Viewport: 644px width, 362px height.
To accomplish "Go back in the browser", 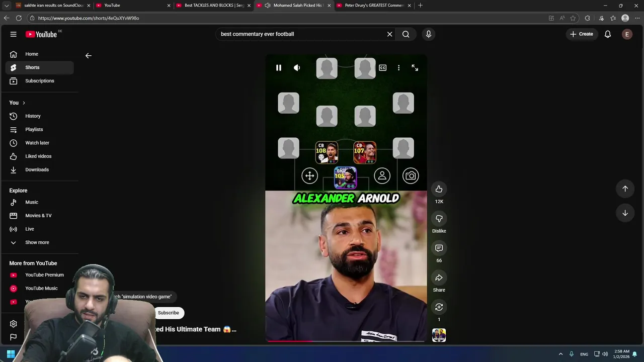I will coord(6,18).
